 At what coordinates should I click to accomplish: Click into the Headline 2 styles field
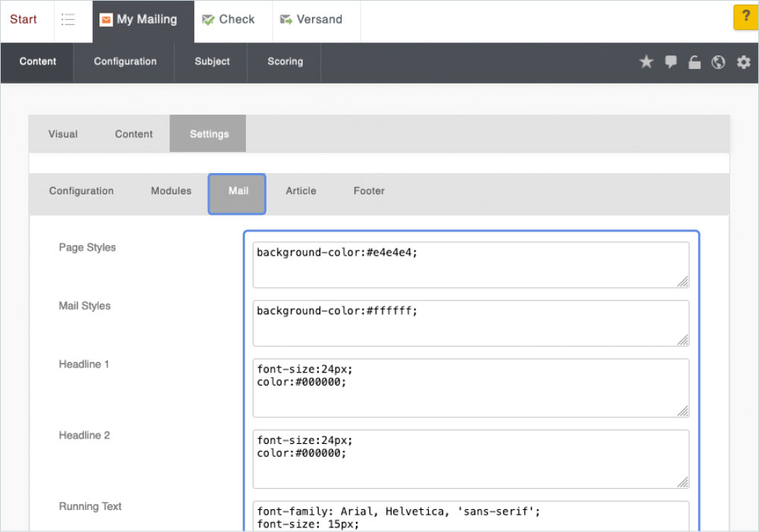click(471, 459)
